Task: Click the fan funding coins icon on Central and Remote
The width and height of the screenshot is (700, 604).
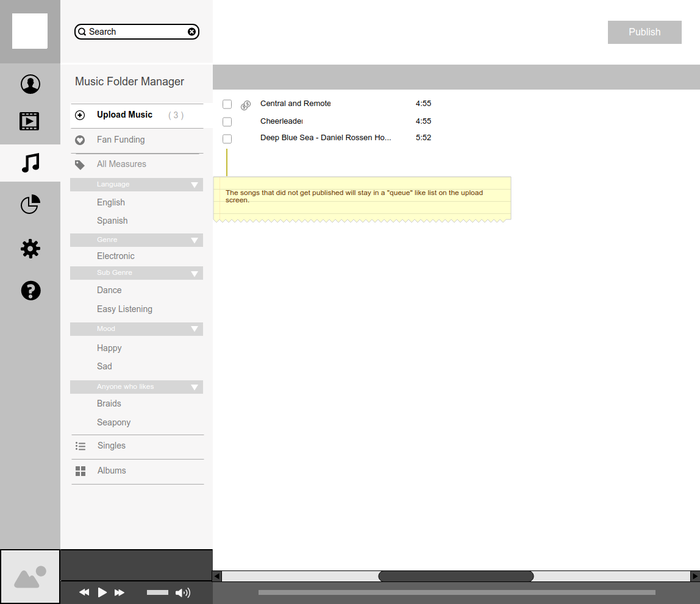Action: [x=246, y=105]
